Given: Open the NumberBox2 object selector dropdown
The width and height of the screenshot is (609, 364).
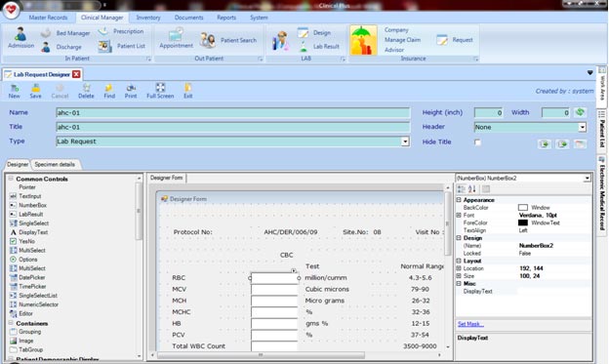Looking at the screenshot, I should click(587, 179).
